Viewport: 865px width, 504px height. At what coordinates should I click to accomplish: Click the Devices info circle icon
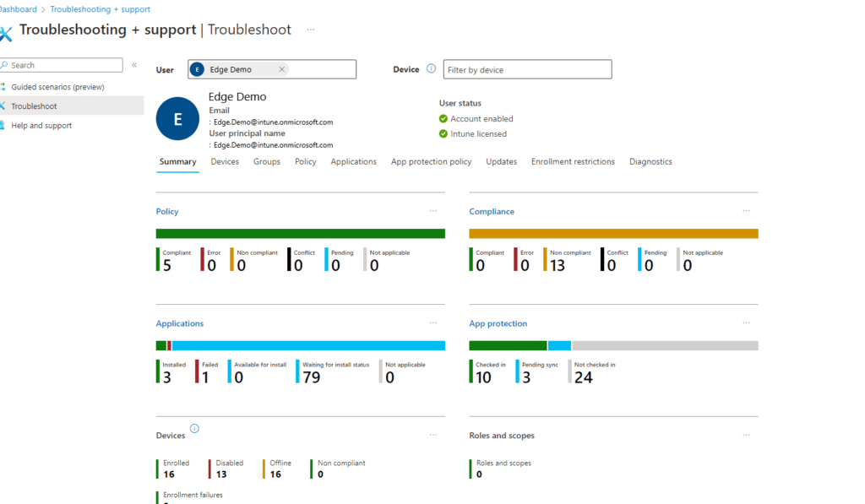tap(194, 429)
